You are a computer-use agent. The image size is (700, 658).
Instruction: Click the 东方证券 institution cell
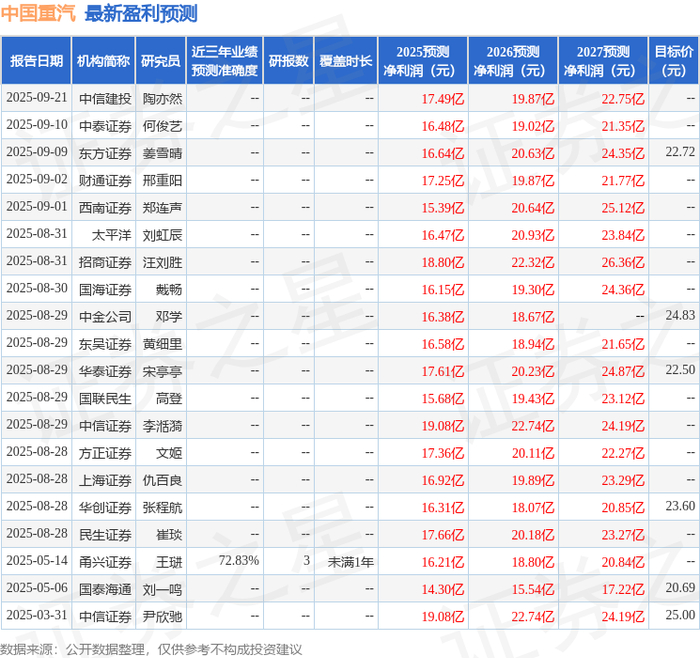pyautogui.click(x=105, y=154)
